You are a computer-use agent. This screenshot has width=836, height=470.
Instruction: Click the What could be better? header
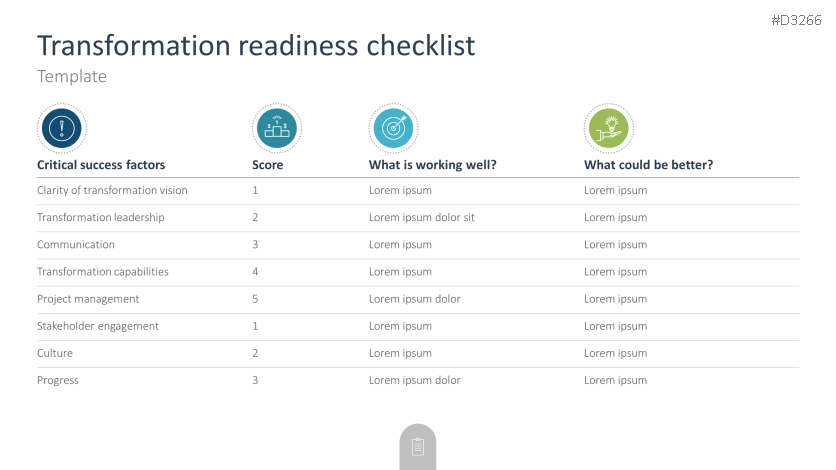click(x=648, y=165)
